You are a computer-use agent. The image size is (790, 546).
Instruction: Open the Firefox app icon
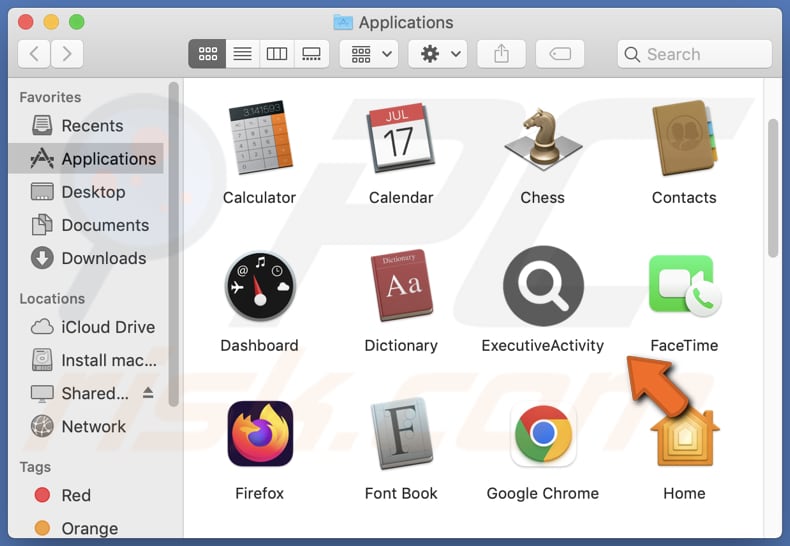point(260,433)
